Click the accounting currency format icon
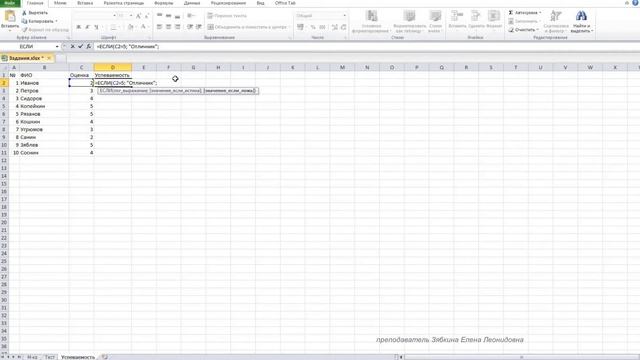Image resolution: width=640 pixels, height=360 pixels. coord(300,27)
